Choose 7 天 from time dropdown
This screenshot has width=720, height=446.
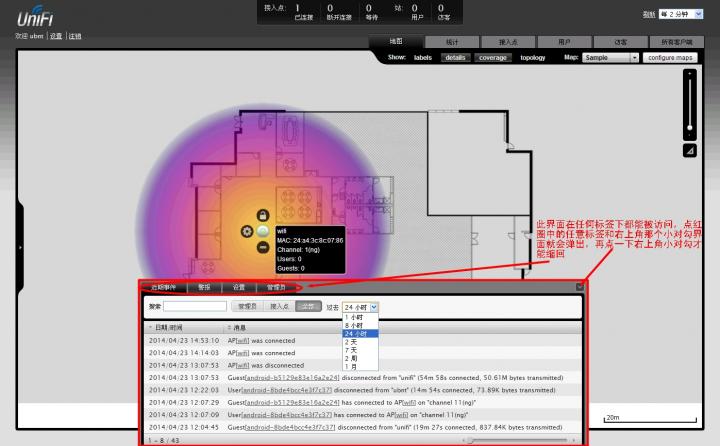click(360, 350)
